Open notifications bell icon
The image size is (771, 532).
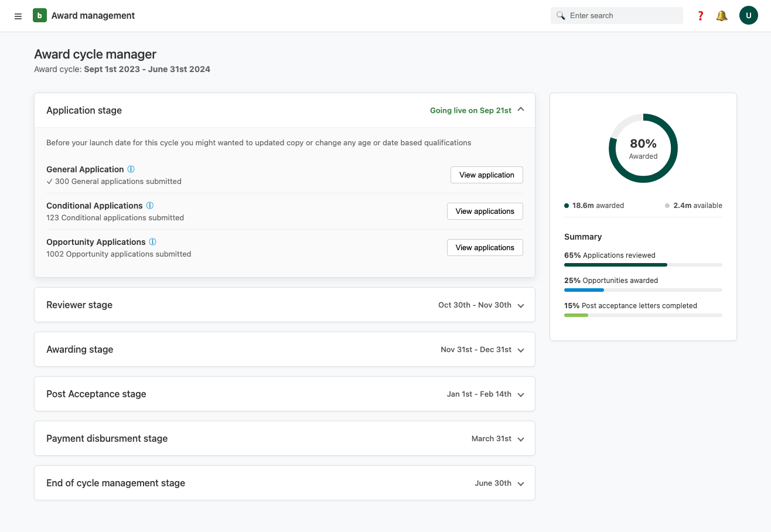tap(722, 16)
